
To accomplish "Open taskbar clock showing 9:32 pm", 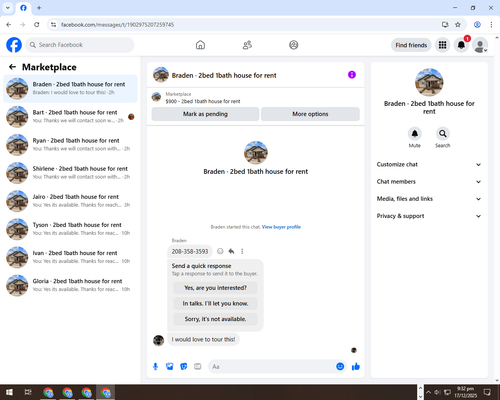I will click(x=465, y=392).
